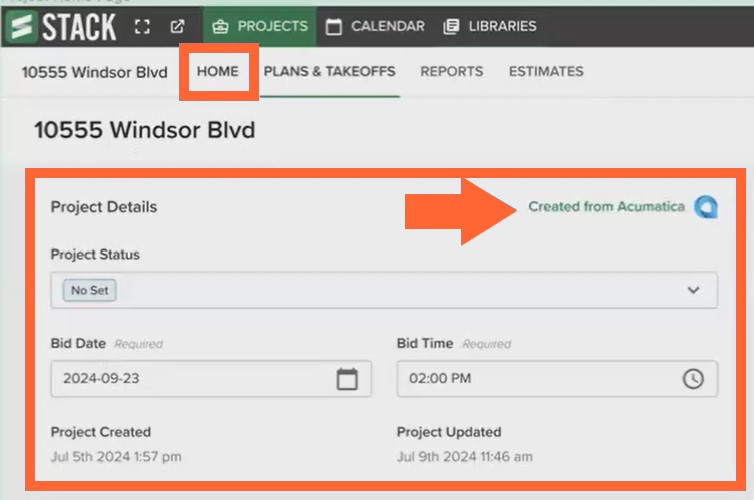The image size is (754, 500).
Task: Click the 10555 Windsor Blvd page heading
Action: click(x=145, y=130)
